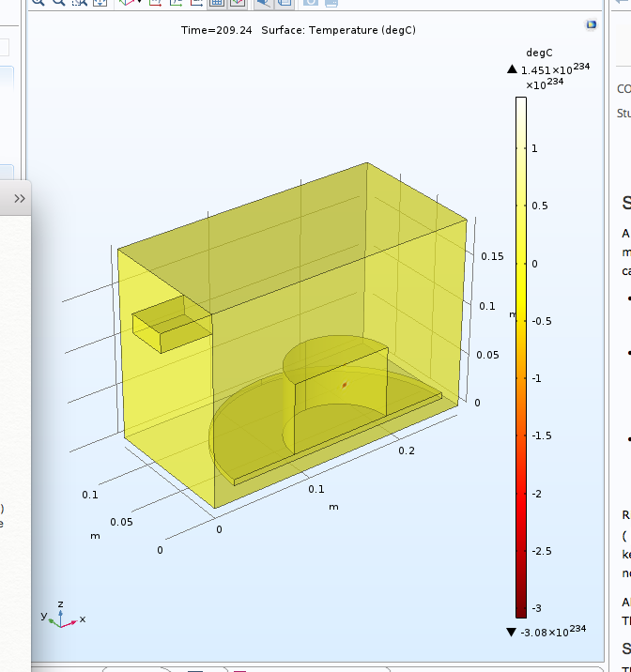This screenshot has height=672, width=631.
Task: Click the Zoom In magnifier icon
Action: point(38,3)
